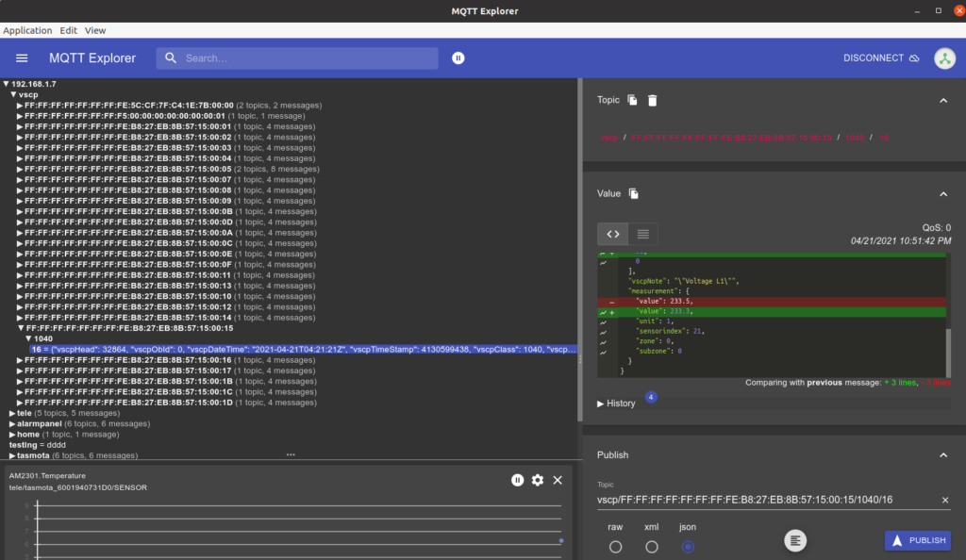Click the History count badge
Viewport: 966px width, 560px height.
click(651, 397)
